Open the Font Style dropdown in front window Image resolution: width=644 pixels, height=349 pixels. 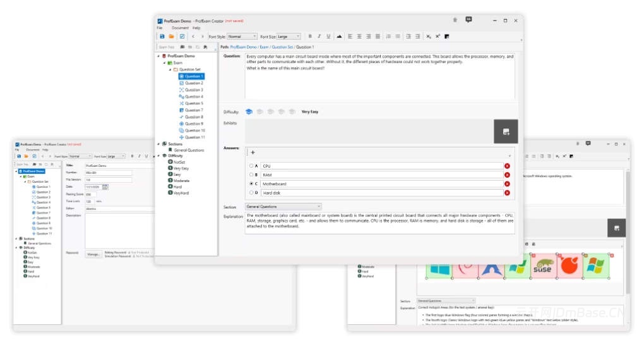pyautogui.click(x=242, y=37)
